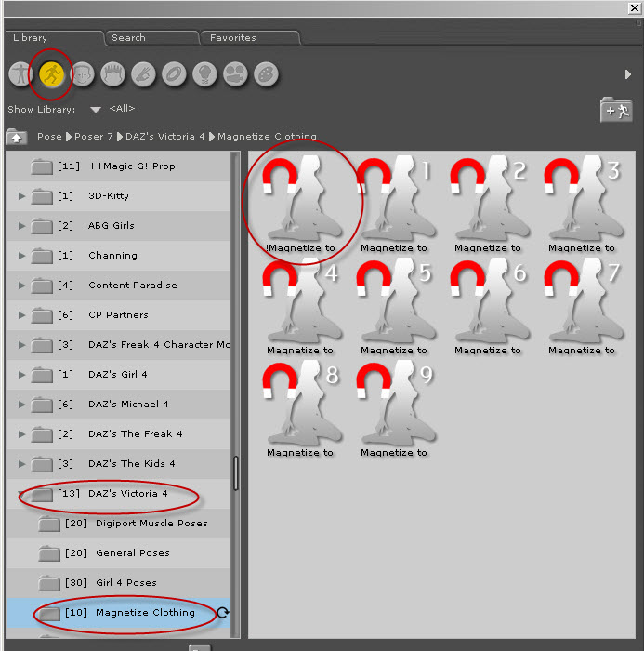Select the Magnetize to 5 thumbnail
The height and width of the screenshot is (651, 644).
click(395, 306)
